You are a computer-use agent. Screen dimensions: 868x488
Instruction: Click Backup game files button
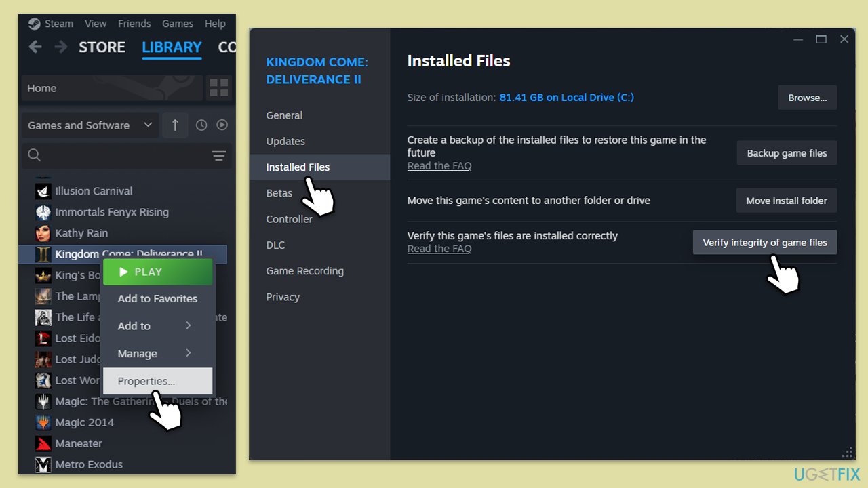click(787, 153)
